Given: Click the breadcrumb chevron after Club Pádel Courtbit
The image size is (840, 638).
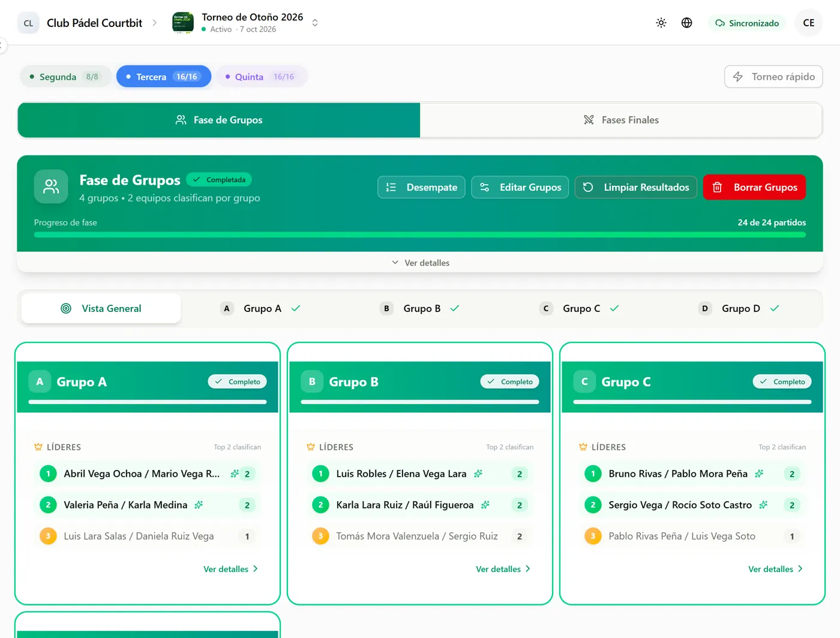Looking at the screenshot, I should (154, 23).
